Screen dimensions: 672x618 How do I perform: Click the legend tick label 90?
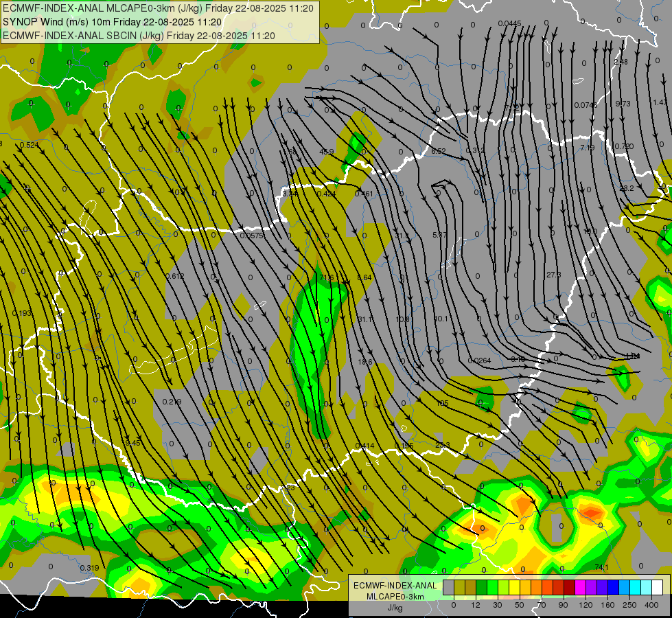tap(563, 605)
